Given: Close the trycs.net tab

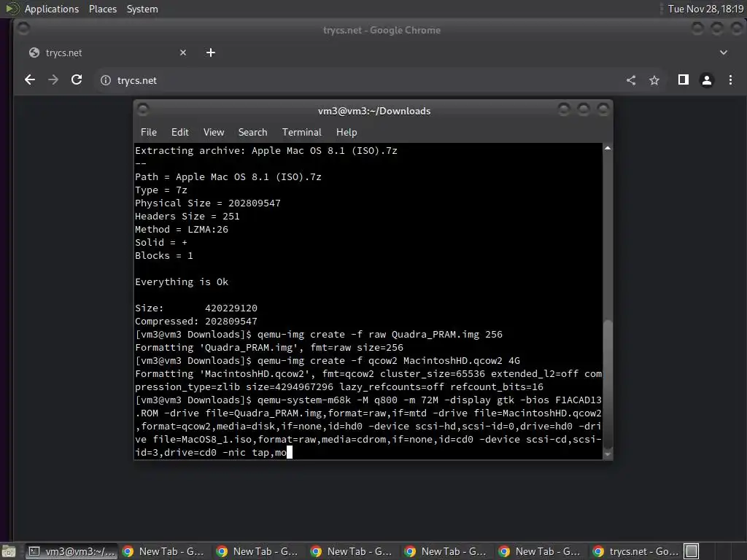Looking at the screenshot, I should click(183, 52).
